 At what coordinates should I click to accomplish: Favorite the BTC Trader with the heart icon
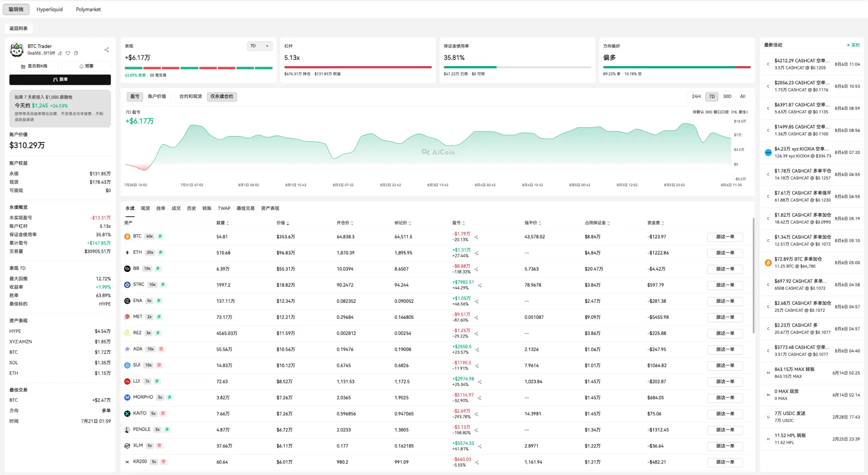tap(68, 53)
